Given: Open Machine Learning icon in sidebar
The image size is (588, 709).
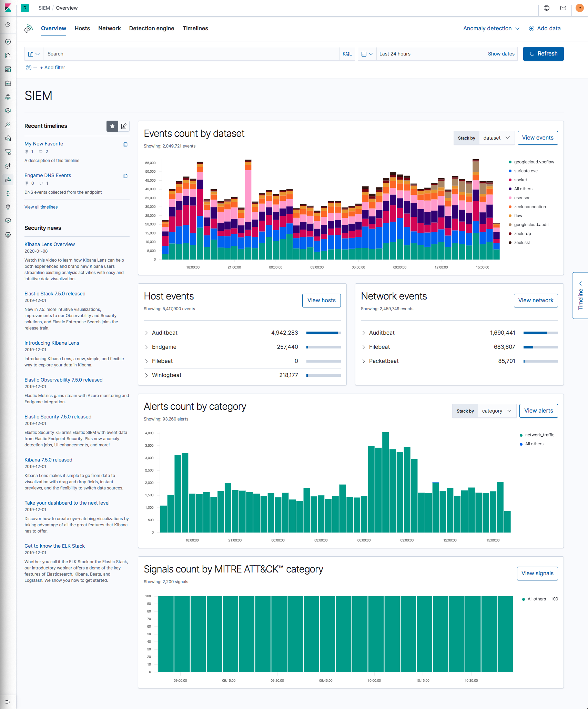Looking at the screenshot, I should pyautogui.click(x=8, y=111).
